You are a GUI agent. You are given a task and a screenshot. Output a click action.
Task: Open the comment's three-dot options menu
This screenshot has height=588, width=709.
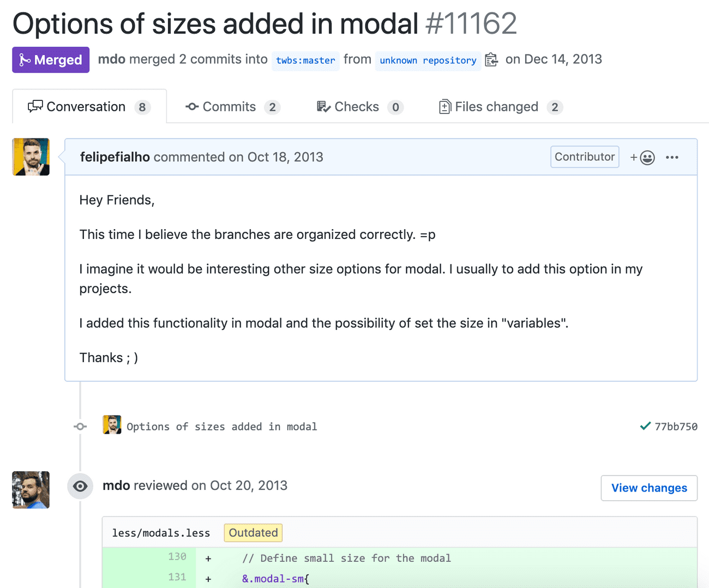(672, 158)
